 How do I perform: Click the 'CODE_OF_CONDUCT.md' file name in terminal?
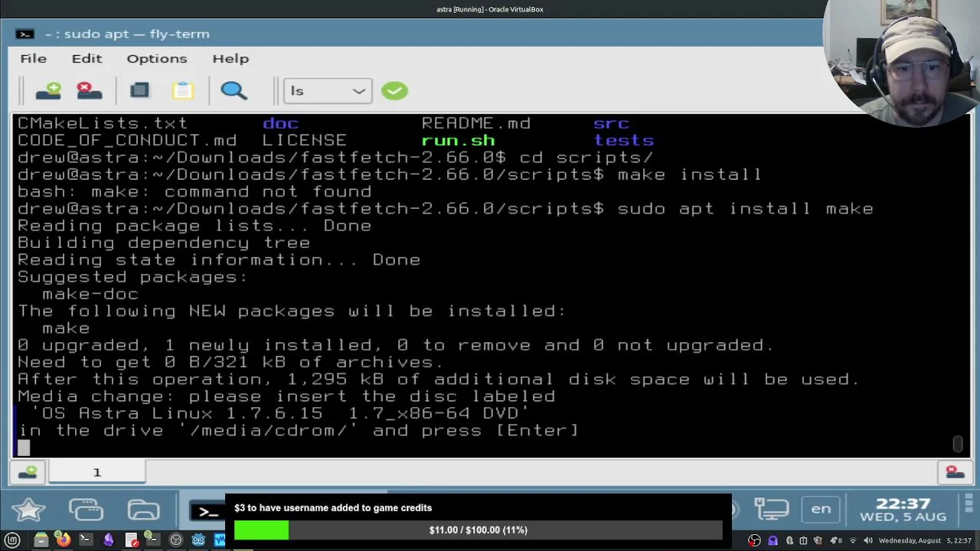coord(127,141)
